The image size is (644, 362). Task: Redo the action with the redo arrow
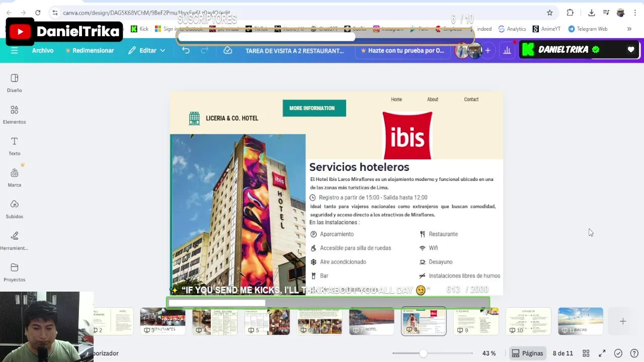coord(204,50)
